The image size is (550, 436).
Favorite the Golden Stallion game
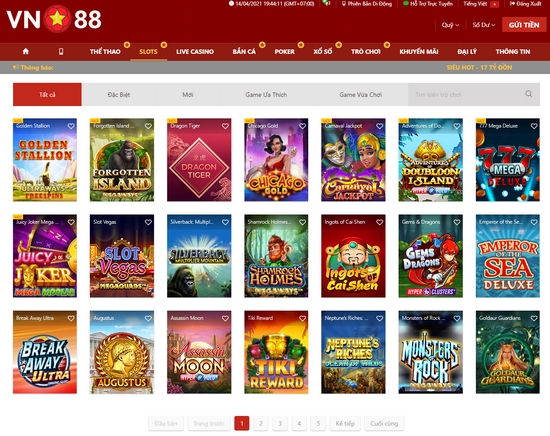tap(71, 126)
